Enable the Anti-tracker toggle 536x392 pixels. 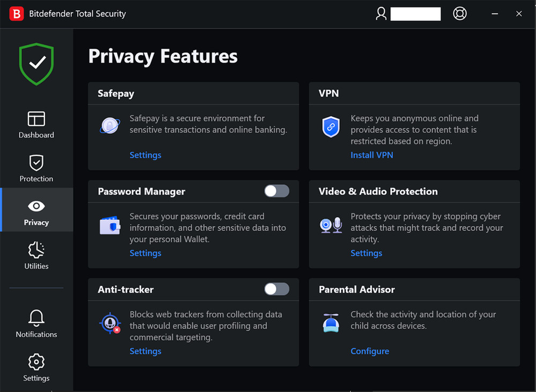(x=276, y=289)
